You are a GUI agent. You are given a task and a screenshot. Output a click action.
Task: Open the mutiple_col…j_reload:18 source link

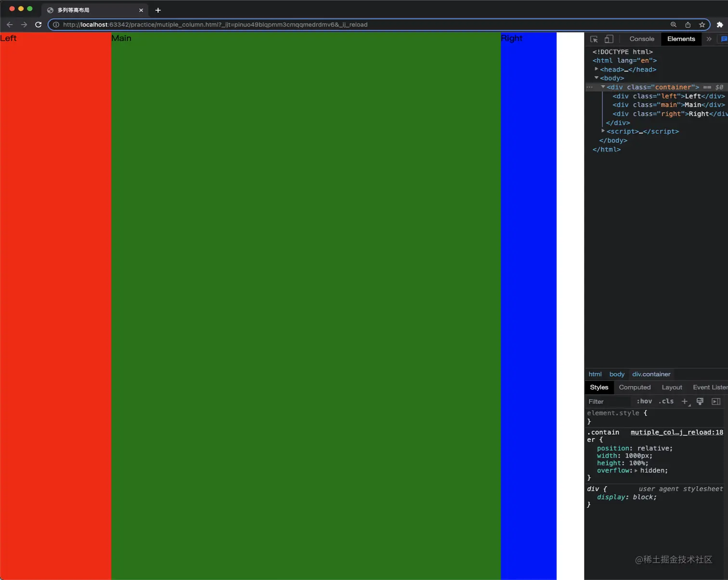677,432
